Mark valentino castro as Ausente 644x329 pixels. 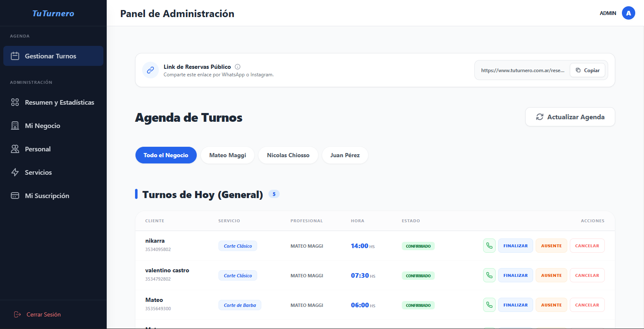(551, 275)
